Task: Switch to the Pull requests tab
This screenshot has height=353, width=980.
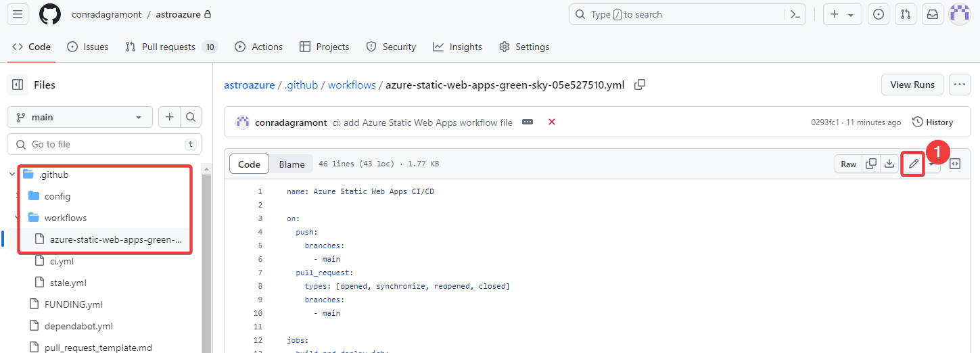Action: [x=172, y=47]
